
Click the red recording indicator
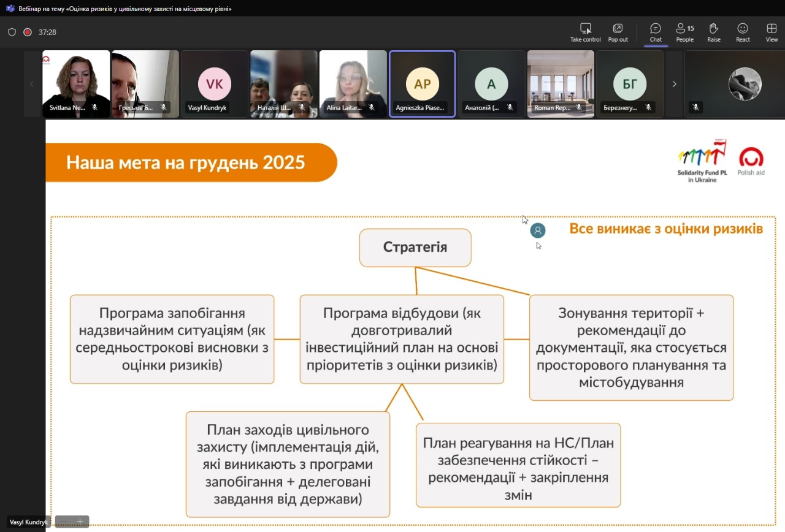pos(28,32)
